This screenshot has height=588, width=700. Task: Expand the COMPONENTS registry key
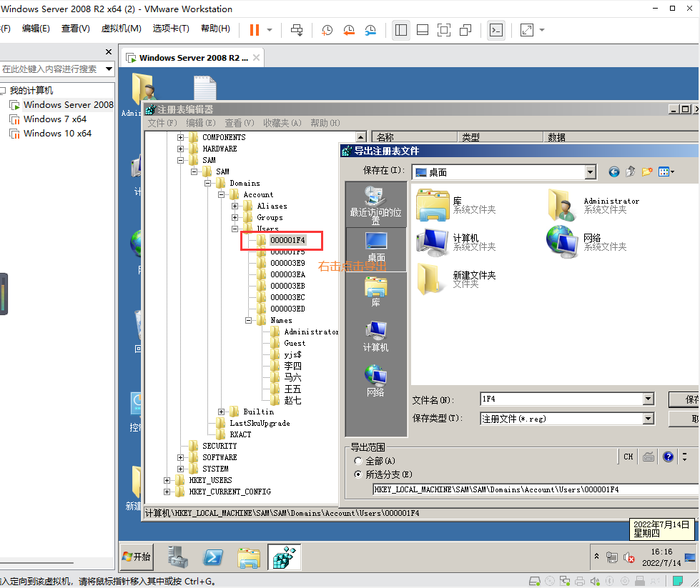(180, 137)
